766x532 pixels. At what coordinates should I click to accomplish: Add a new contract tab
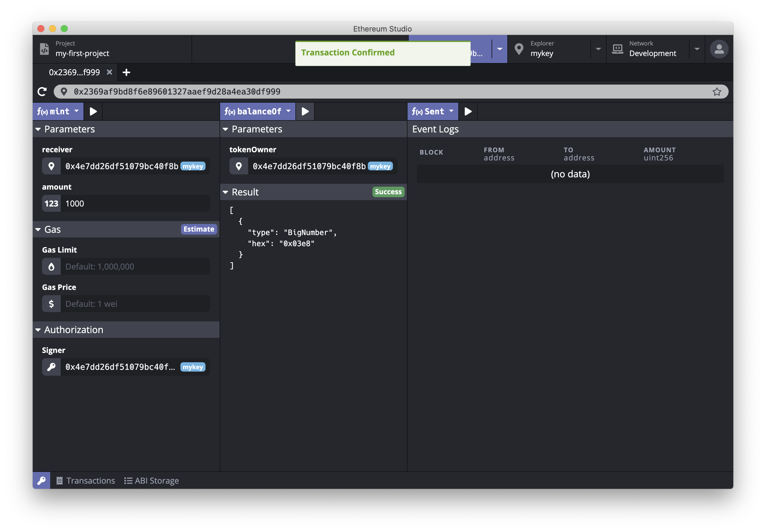[x=126, y=72]
